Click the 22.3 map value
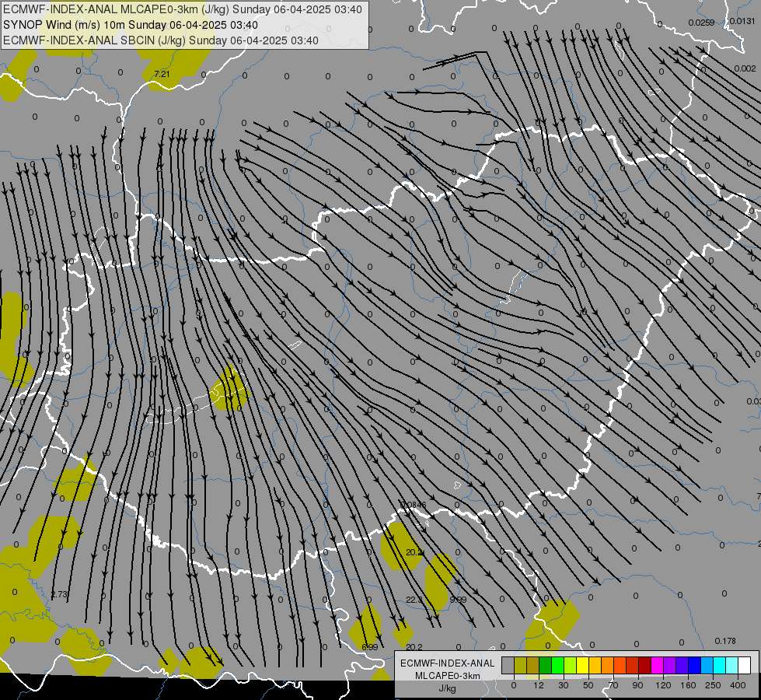The height and width of the screenshot is (700, 761). (x=414, y=600)
